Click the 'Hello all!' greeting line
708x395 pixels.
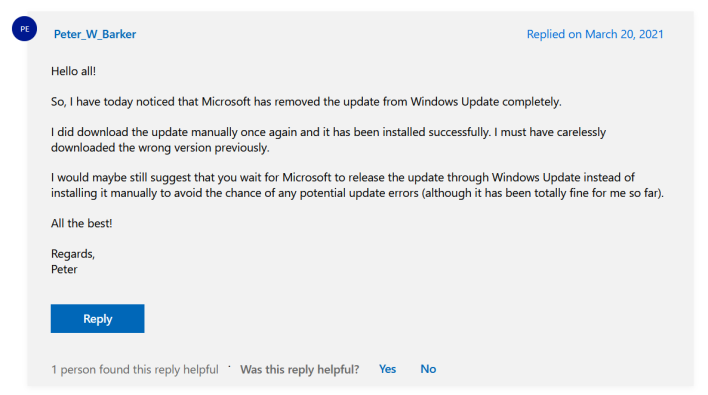73,71
